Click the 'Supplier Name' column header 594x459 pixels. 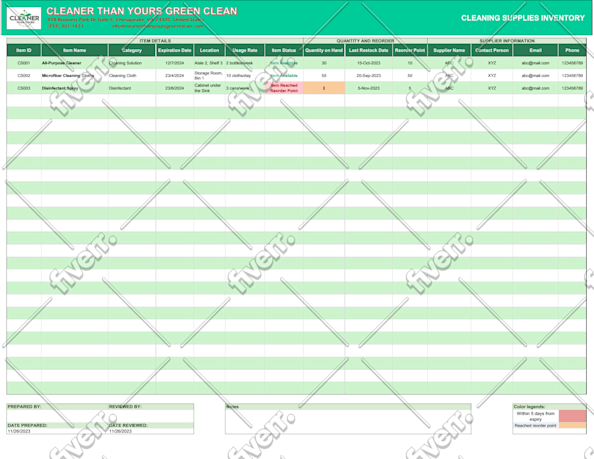[449, 50]
